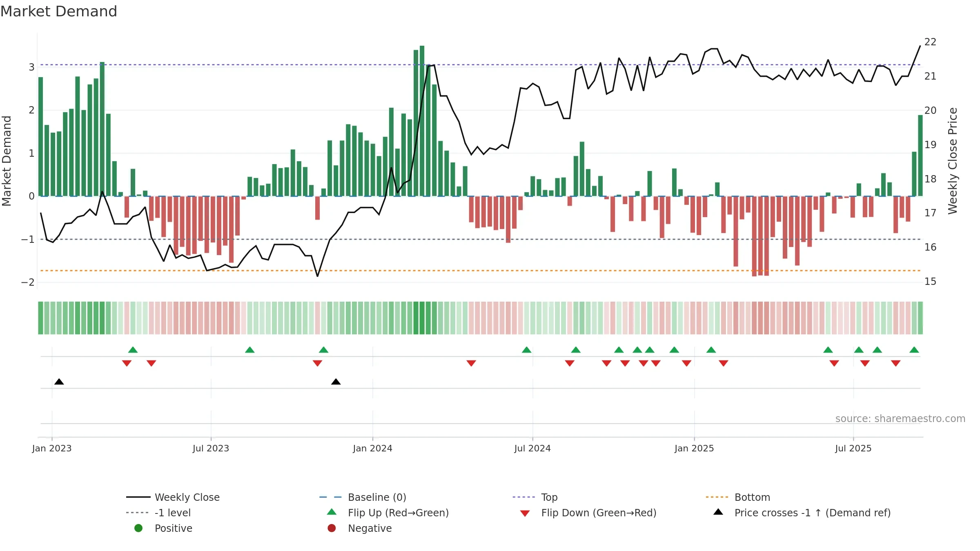Click the Market Demand vertical axis title

point(7,161)
